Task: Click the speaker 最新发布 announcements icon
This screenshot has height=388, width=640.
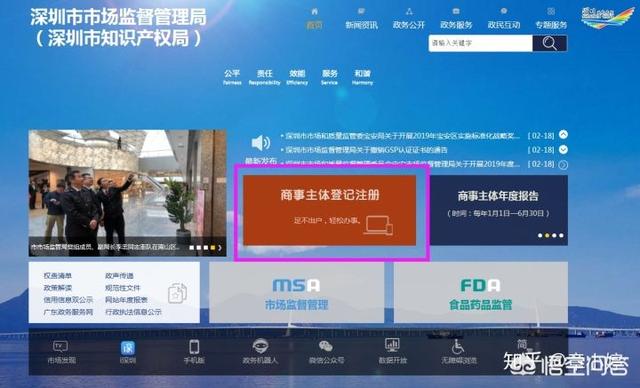Action: tap(261, 143)
